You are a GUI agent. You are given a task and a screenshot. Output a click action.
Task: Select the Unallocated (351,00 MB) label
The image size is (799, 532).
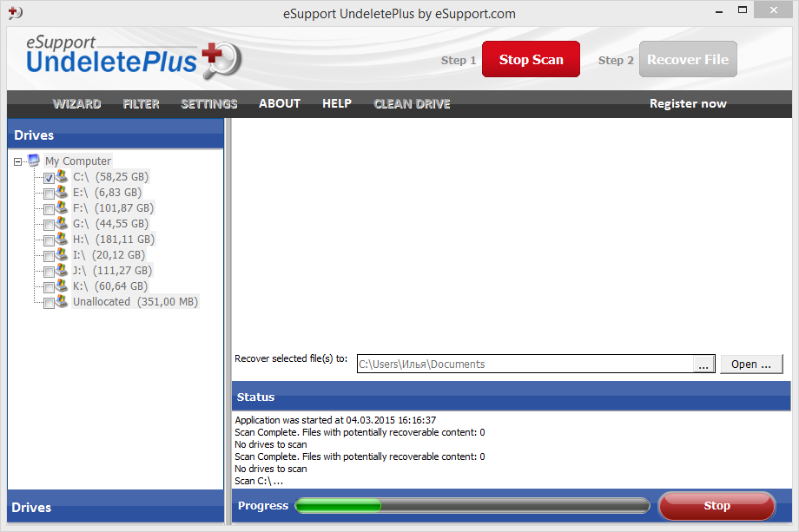[x=135, y=301]
